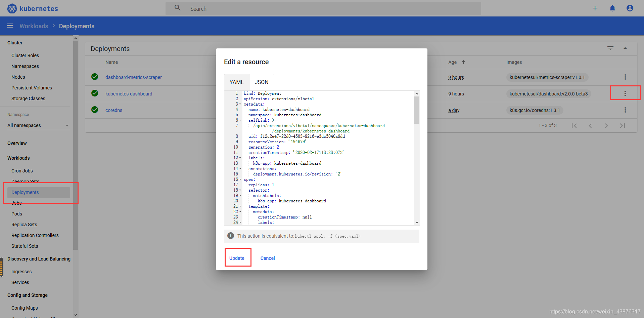Click the k8s.gcr.io/coredns:1.3.1 image chip
Image resolution: width=644 pixels, height=318 pixels.
click(x=535, y=110)
